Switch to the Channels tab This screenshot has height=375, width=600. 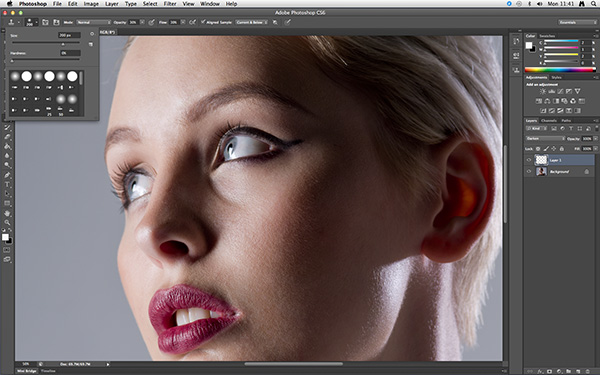coord(549,121)
